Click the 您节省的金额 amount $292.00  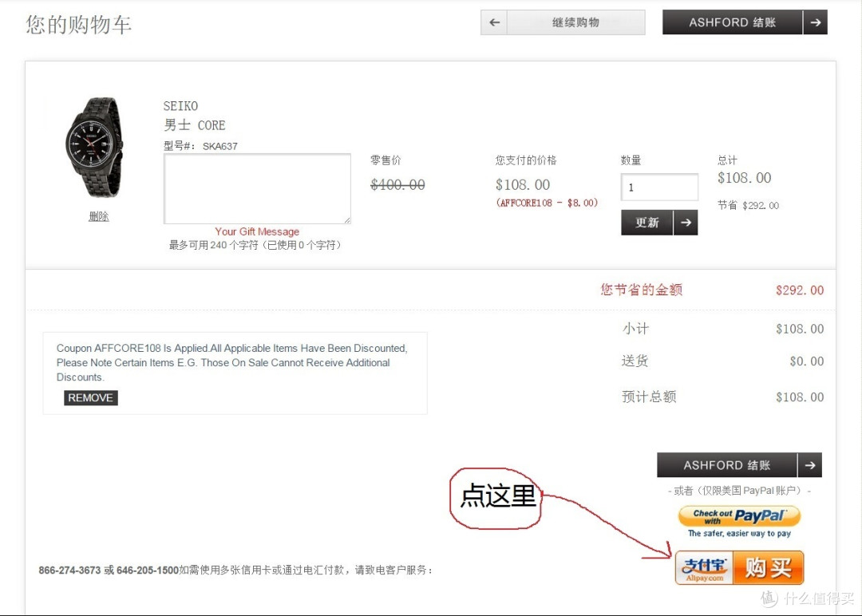[800, 290]
